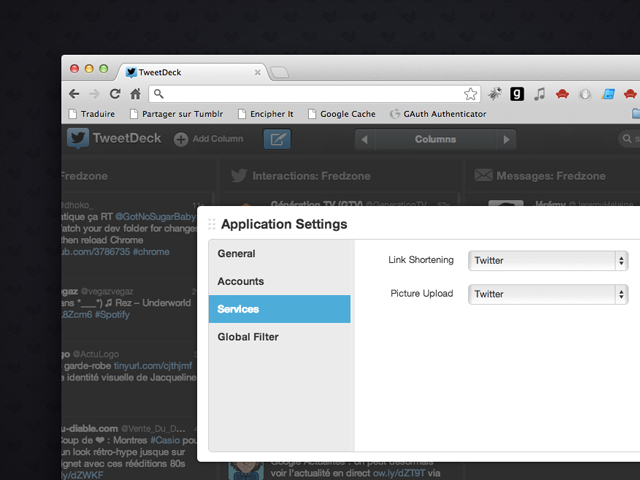This screenshot has width=640, height=480.
Task: Open a new browser tab
Action: point(280,72)
